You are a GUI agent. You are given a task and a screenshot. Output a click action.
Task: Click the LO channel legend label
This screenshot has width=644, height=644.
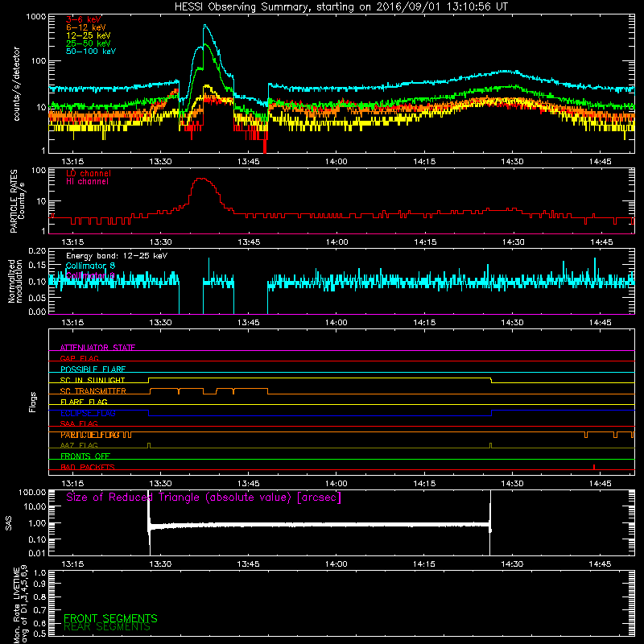[x=89, y=173]
